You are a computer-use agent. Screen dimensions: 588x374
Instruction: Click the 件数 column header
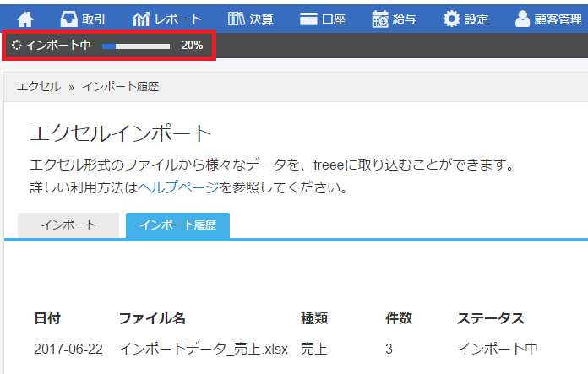(399, 318)
